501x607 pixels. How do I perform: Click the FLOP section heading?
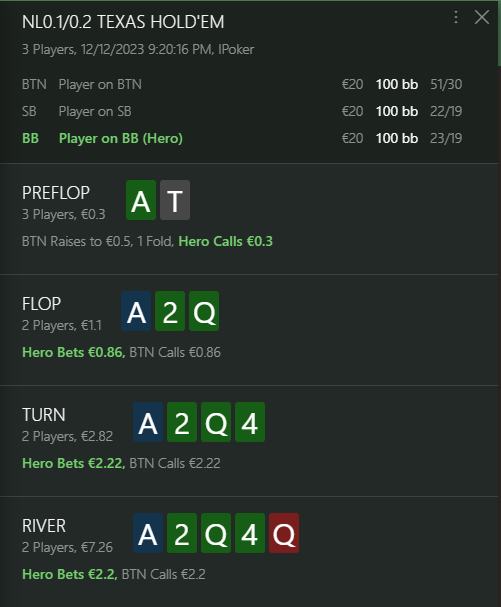point(41,304)
